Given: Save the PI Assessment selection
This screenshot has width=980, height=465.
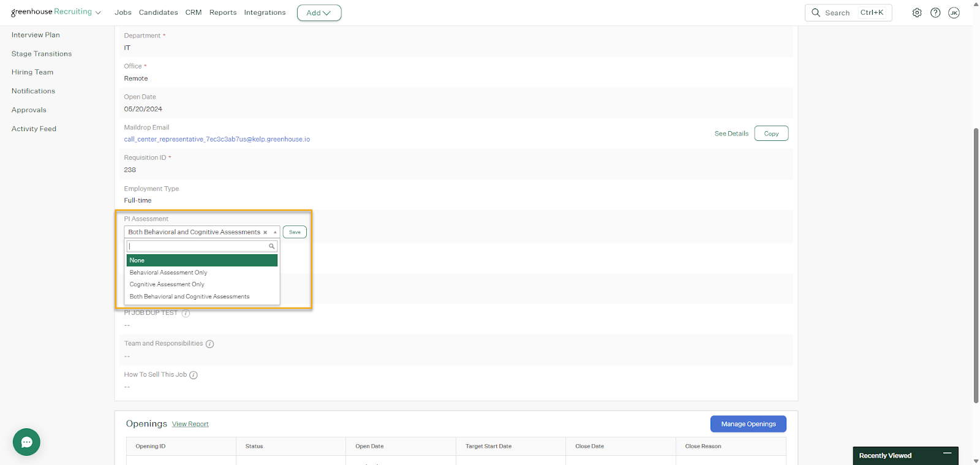Looking at the screenshot, I should point(295,232).
